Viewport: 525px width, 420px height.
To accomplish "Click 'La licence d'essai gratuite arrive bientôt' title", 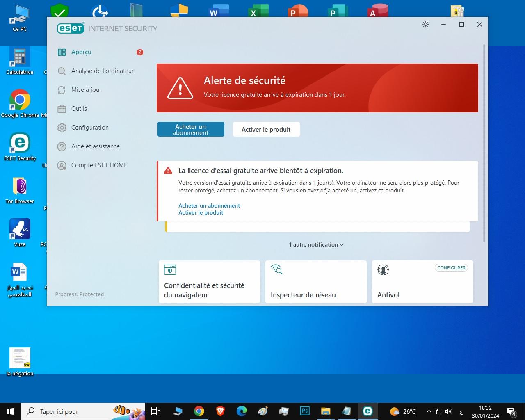I will [x=261, y=171].
